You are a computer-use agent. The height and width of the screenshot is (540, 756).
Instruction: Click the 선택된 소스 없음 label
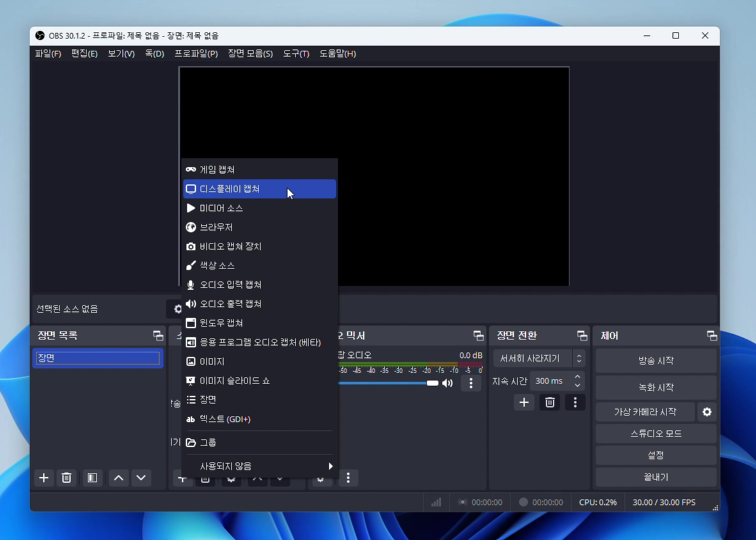pyautogui.click(x=67, y=309)
